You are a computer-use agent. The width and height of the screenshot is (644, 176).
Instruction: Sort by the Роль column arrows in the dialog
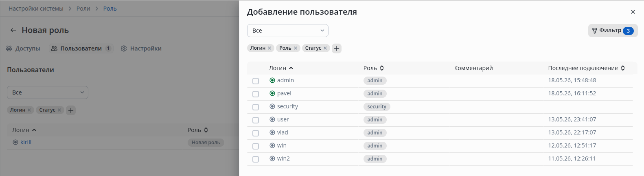click(x=382, y=68)
